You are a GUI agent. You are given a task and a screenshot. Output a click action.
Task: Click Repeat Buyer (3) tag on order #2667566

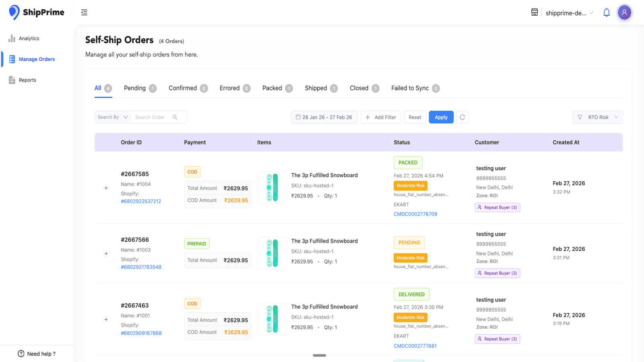click(497, 273)
